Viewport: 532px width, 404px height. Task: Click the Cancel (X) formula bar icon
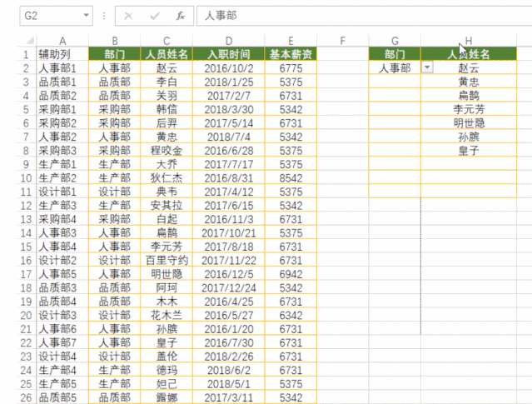click(x=128, y=16)
